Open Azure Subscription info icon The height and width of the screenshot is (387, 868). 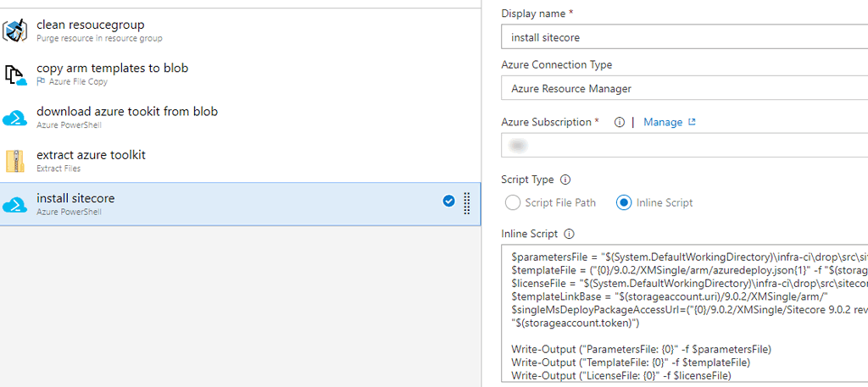(620, 122)
